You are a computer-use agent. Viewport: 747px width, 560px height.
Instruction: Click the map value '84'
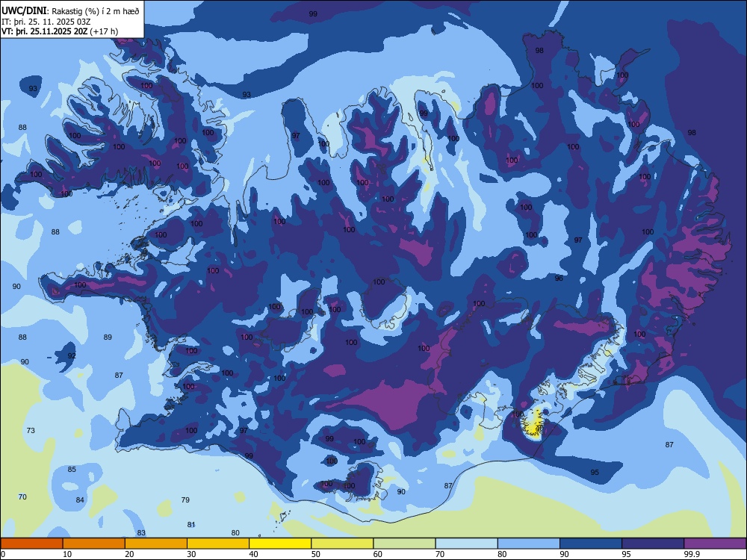(80, 500)
